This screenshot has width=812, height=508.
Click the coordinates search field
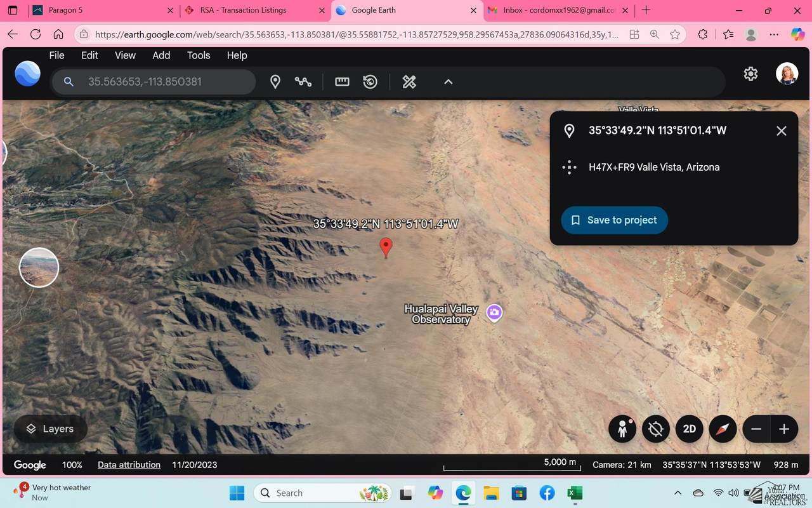(x=152, y=81)
